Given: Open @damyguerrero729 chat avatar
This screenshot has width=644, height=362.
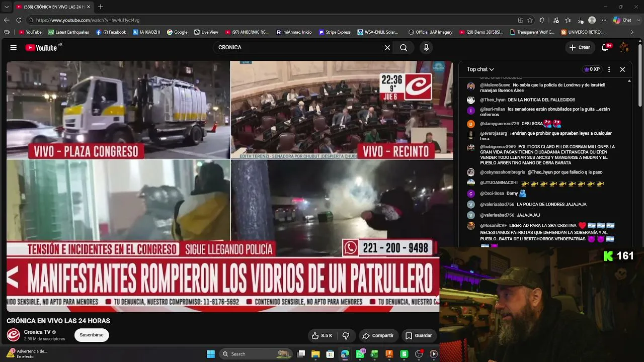Looking at the screenshot, I should click(x=471, y=124).
